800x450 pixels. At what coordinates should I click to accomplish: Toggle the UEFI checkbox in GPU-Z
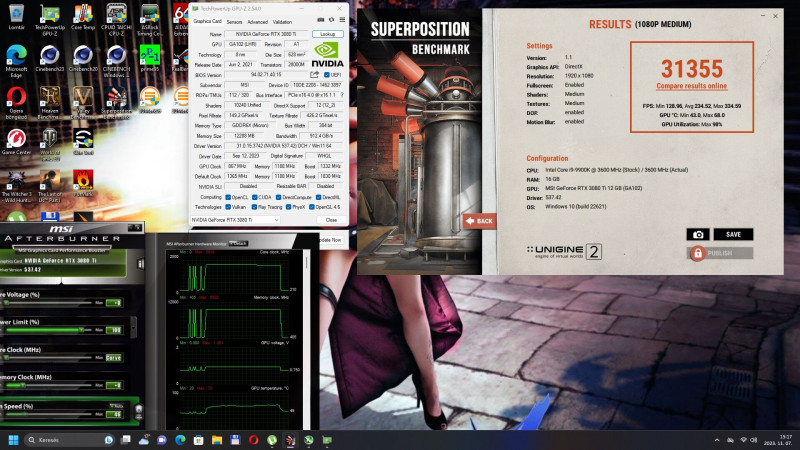pos(327,75)
